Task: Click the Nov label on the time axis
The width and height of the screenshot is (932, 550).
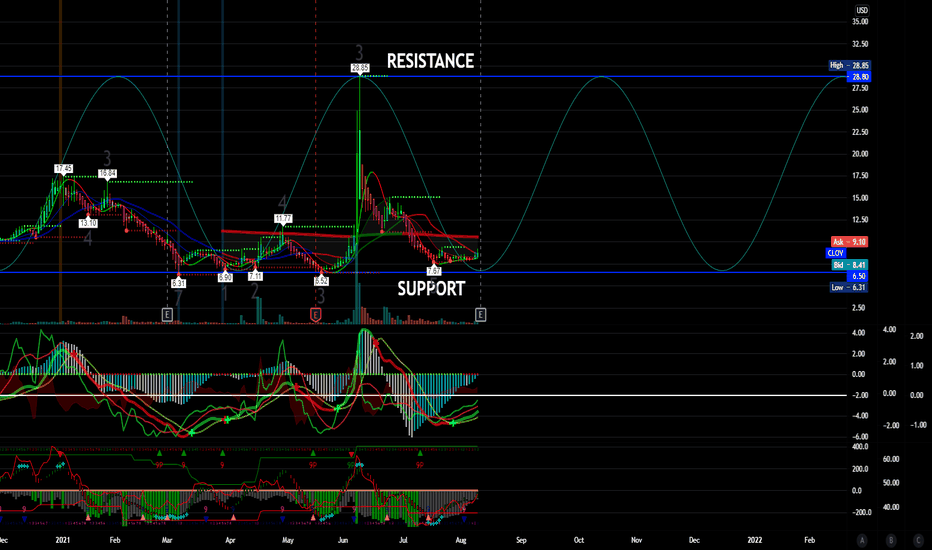Action: point(637,540)
